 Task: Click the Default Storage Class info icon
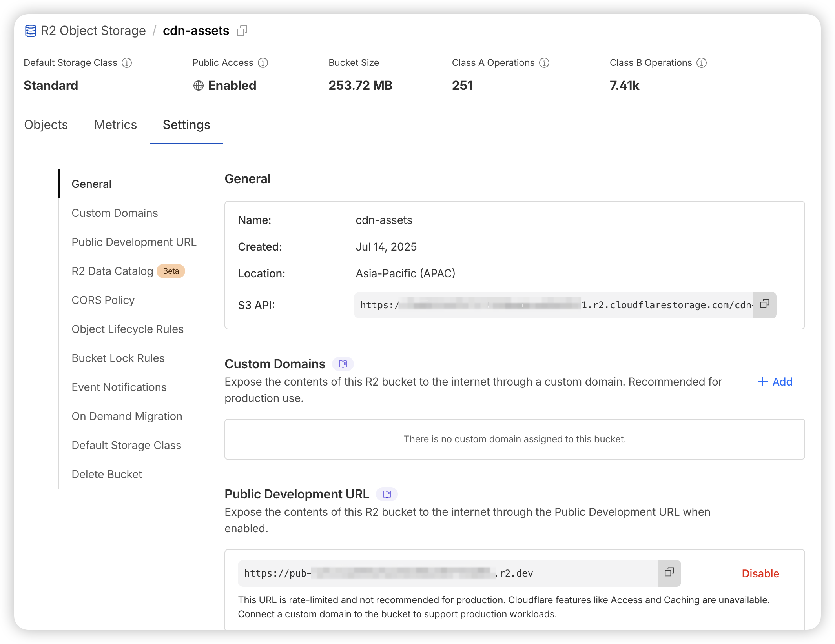coord(128,62)
